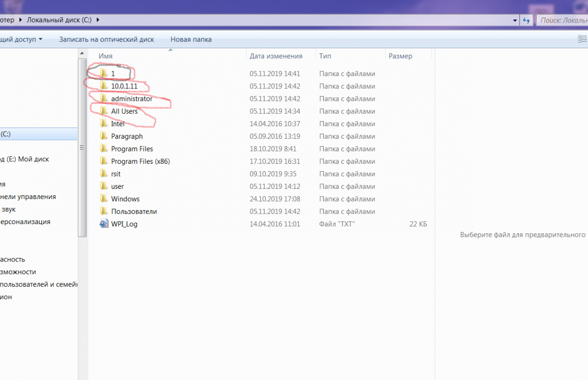Image resolution: width=588 pixels, height=380 pixels.
Task: Click the administrator folder icon
Action: (103, 99)
